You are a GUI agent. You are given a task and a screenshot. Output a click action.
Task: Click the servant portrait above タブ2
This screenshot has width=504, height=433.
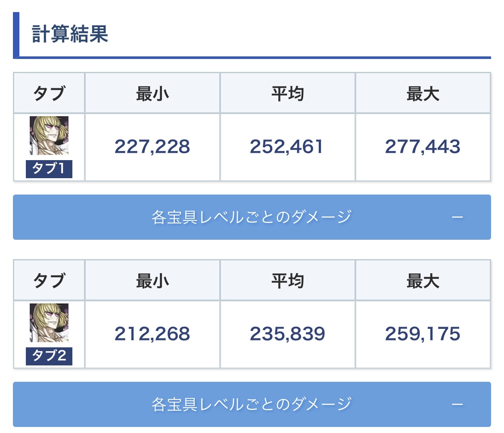pyautogui.click(x=49, y=323)
